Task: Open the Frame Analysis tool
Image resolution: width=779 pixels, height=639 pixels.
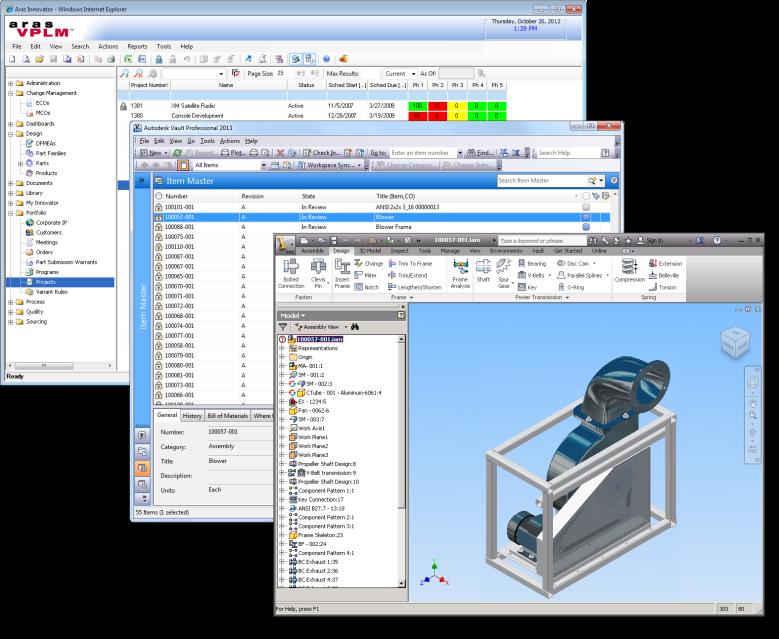Action: point(460,273)
